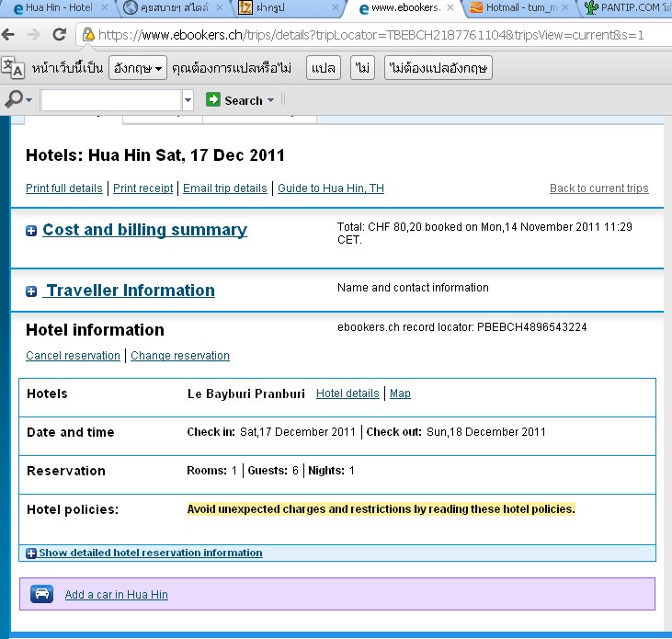Open Cost and billing summary heading link
Image resolution: width=672 pixels, height=639 pixels.
tap(145, 230)
